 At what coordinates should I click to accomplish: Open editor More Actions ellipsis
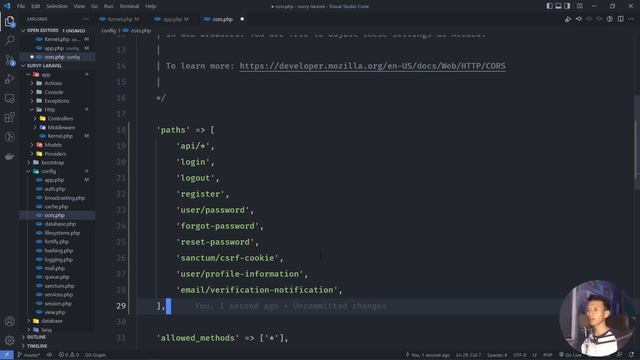631,19
